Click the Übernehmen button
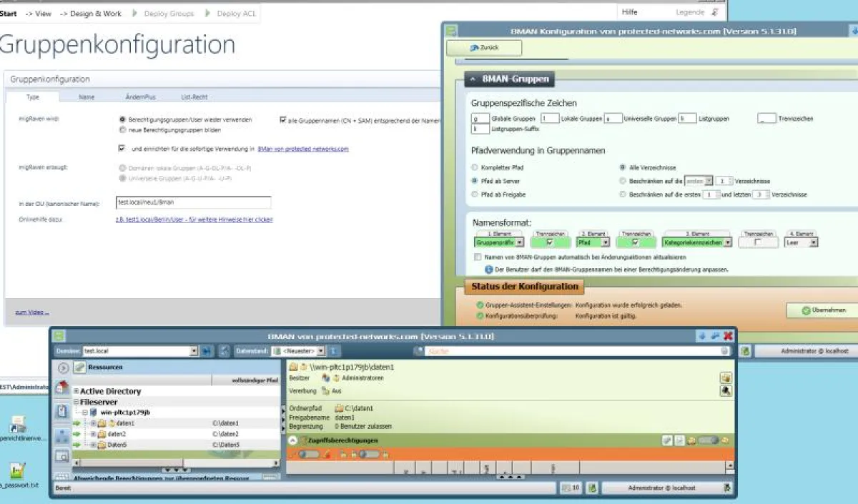 pyautogui.click(x=823, y=310)
